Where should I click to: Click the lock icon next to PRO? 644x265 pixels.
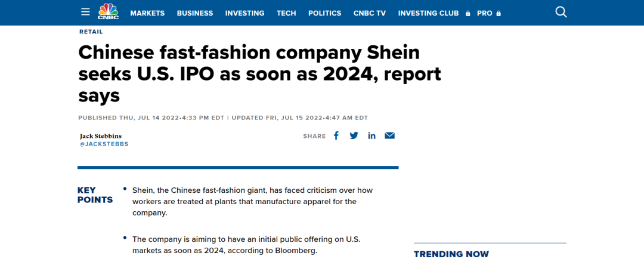pyautogui.click(x=498, y=13)
